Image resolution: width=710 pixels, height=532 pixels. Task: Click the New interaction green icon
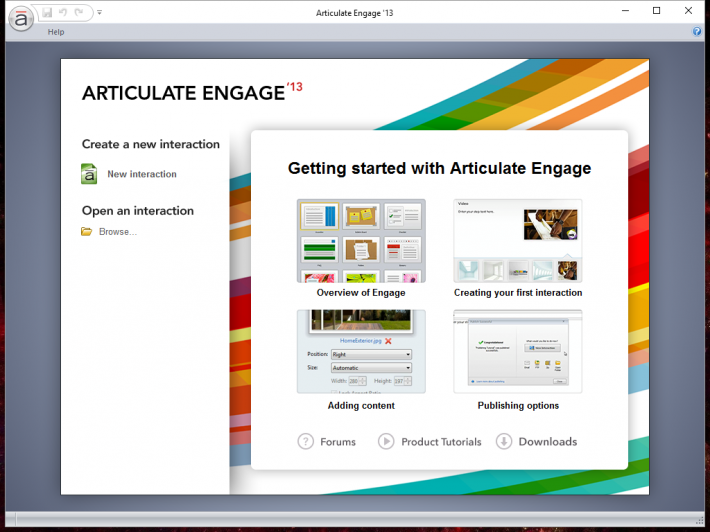(89, 174)
